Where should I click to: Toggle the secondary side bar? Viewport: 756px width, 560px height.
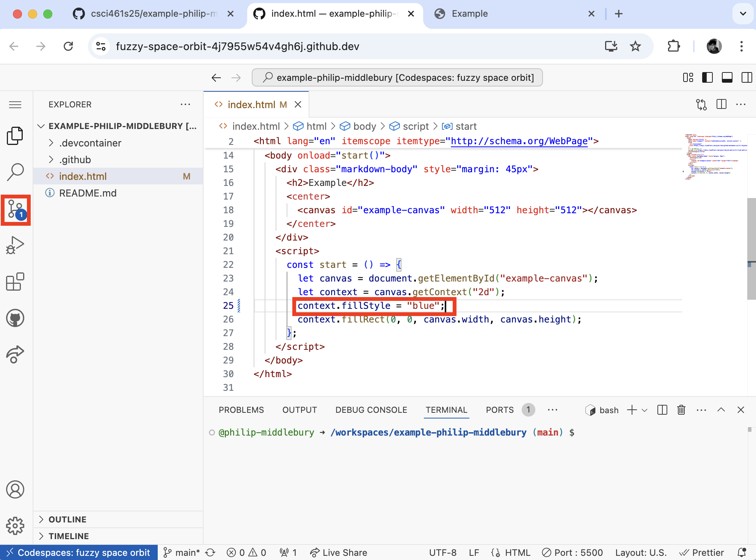point(747,78)
